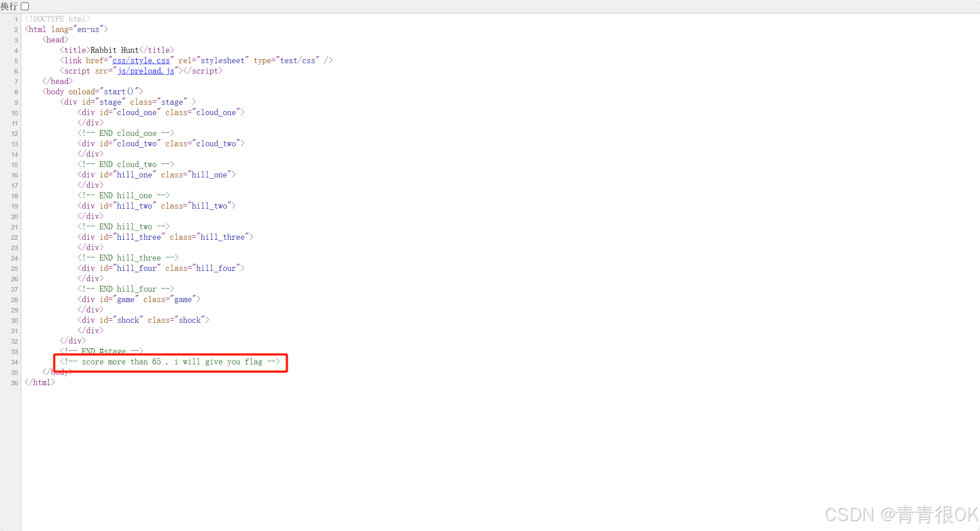Click div id="cloud_one" line
This screenshot has height=531, width=980.
pos(161,112)
